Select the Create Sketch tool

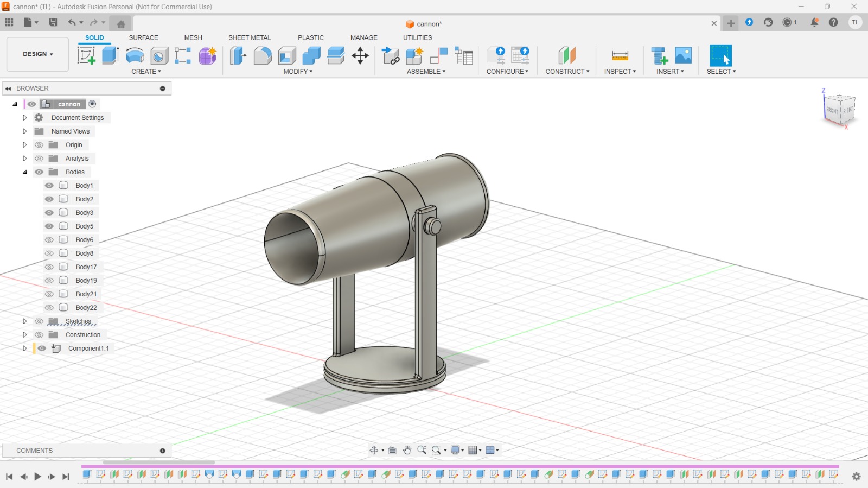tap(86, 55)
